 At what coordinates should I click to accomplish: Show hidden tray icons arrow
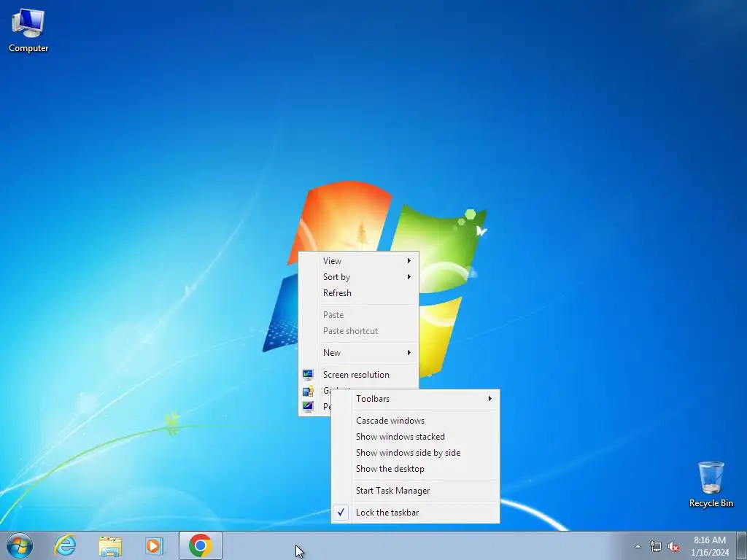pos(638,546)
